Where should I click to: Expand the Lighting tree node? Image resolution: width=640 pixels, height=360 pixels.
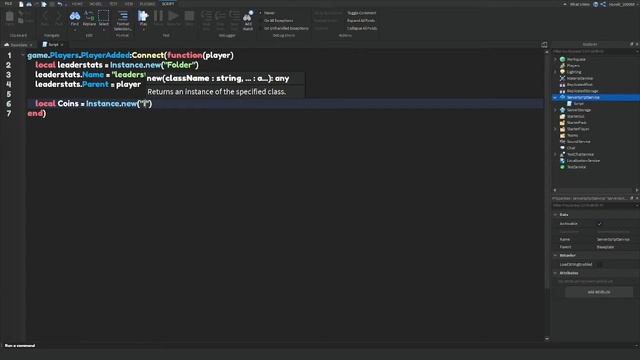pyautogui.click(x=555, y=72)
